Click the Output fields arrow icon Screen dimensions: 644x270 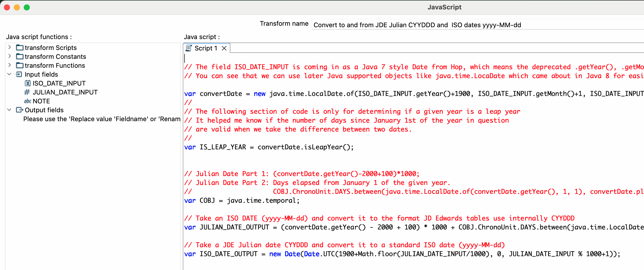(x=20, y=110)
